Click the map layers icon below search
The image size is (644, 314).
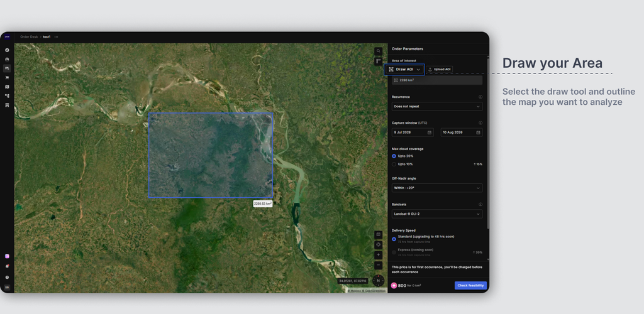tap(378, 62)
